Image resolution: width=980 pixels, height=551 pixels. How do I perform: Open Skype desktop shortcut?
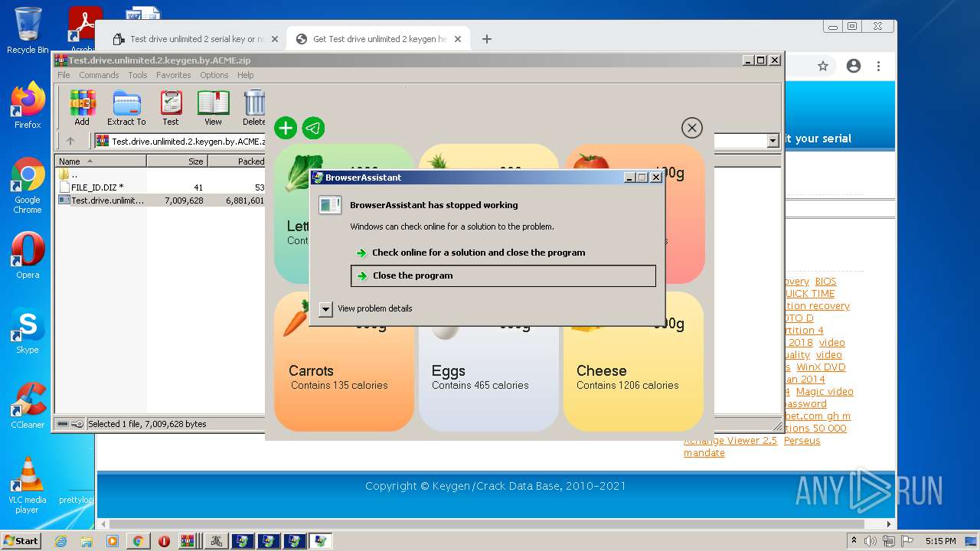(x=28, y=331)
